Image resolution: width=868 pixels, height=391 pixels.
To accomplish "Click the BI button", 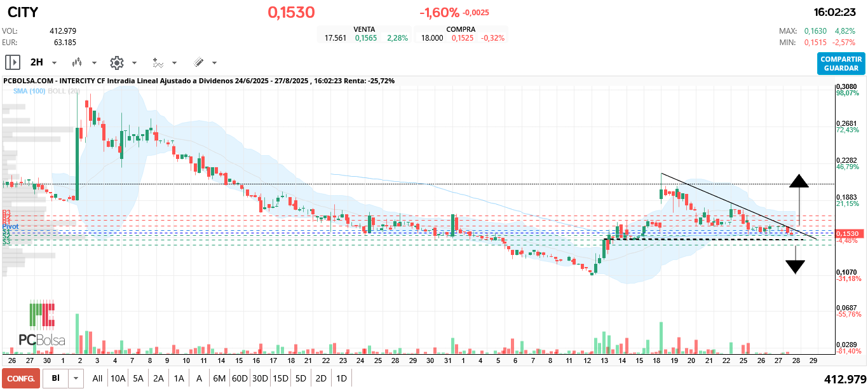I will pos(56,378).
